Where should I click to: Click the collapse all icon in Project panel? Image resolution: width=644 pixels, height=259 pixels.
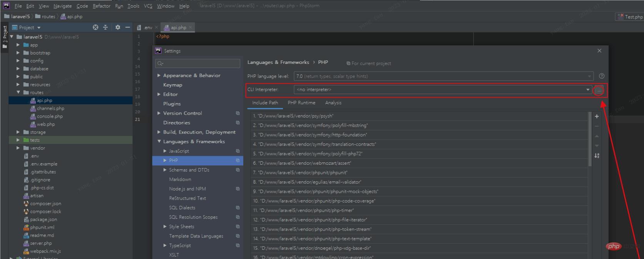105,27
